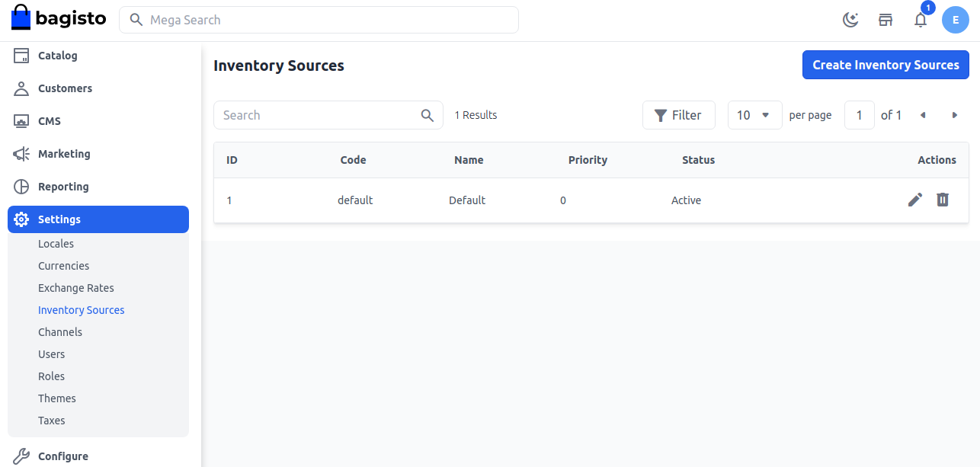Click Create Inventory Sources button
The height and width of the screenshot is (467, 980).
click(886, 65)
